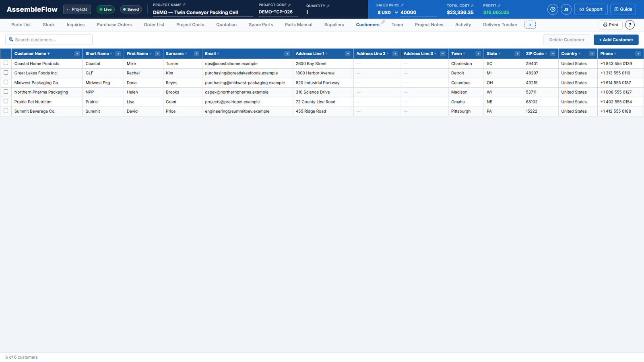Click the Live status badge
The image size is (644, 362).
(105, 9)
